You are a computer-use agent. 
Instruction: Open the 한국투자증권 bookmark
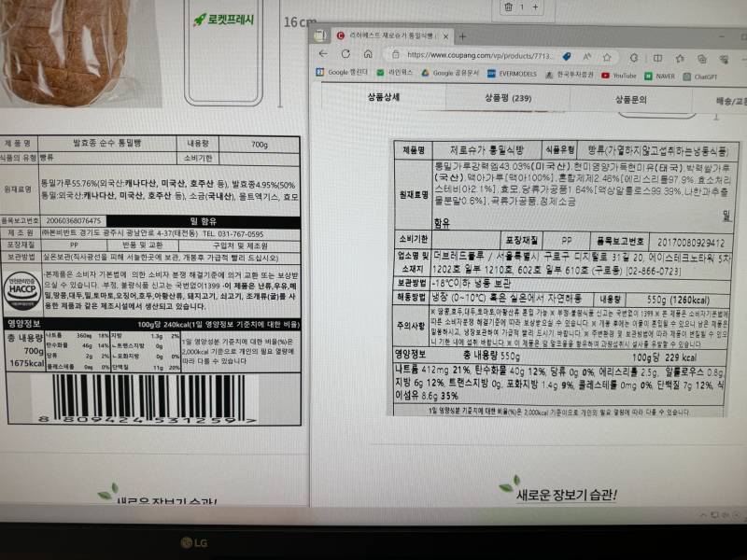point(570,75)
